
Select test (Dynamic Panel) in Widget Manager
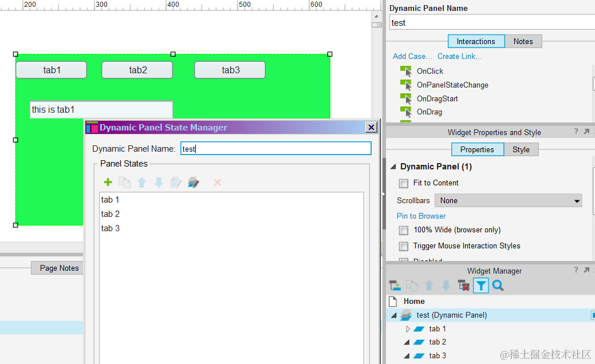point(452,315)
